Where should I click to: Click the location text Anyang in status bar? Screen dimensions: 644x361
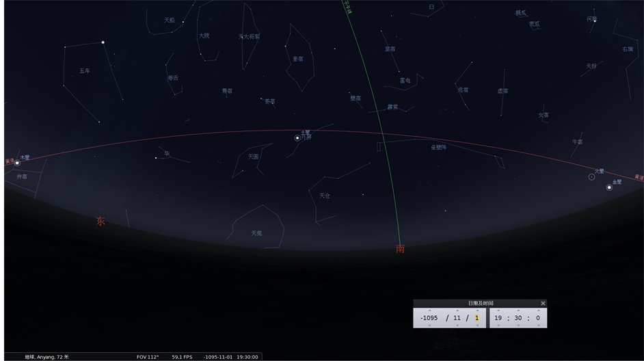[x=46, y=357]
